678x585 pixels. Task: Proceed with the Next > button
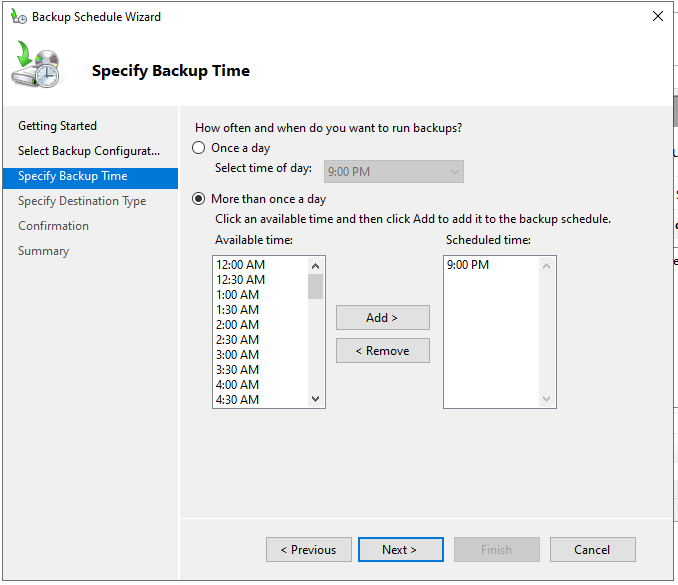click(400, 550)
